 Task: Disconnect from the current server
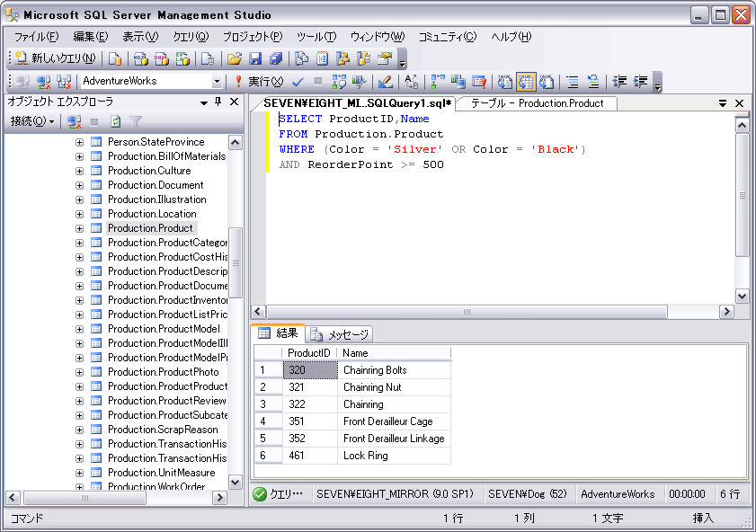coord(74,121)
